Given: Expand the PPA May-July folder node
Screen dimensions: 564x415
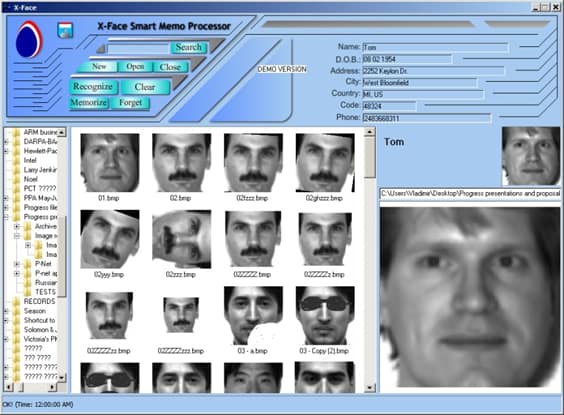Looking at the screenshot, I should 6,198.
